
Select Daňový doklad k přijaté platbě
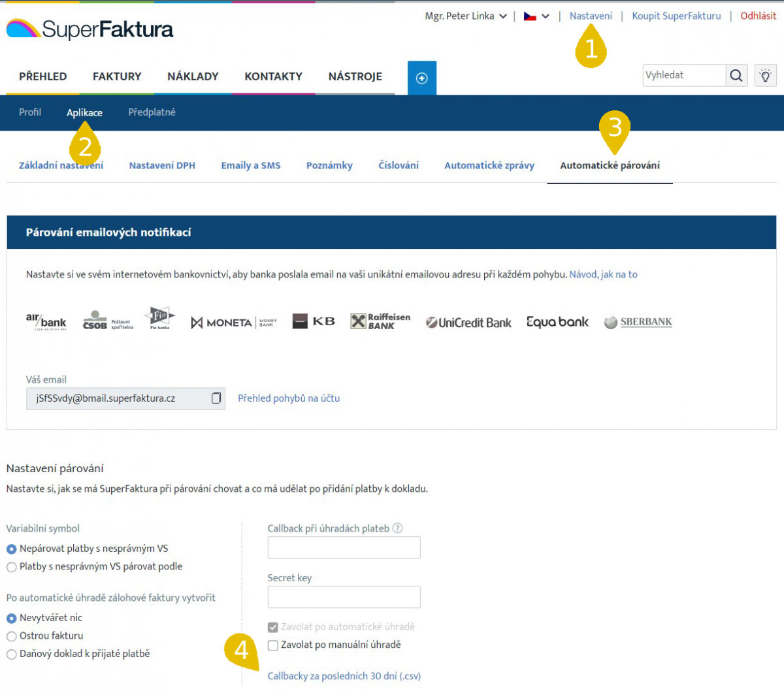(11, 654)
